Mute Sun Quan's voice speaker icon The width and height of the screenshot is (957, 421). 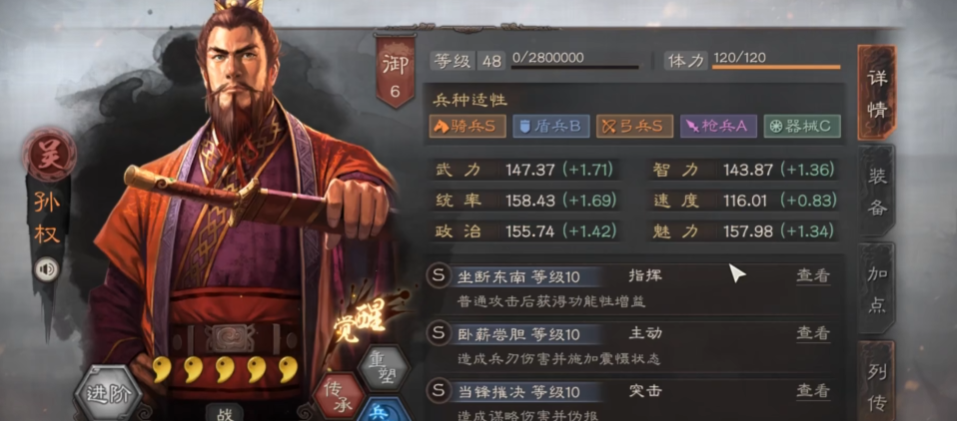pos(46,269)
